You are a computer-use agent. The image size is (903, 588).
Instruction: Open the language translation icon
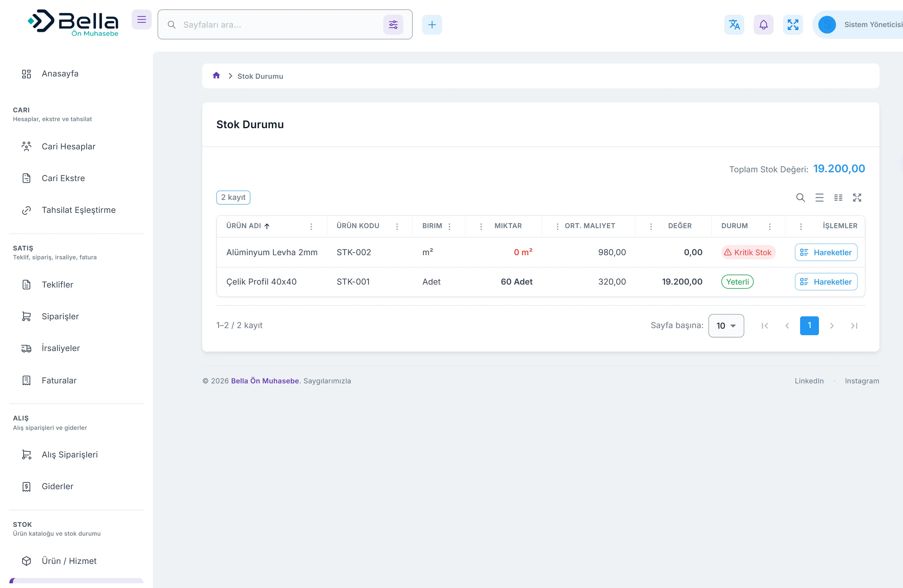tap(734, 25)
